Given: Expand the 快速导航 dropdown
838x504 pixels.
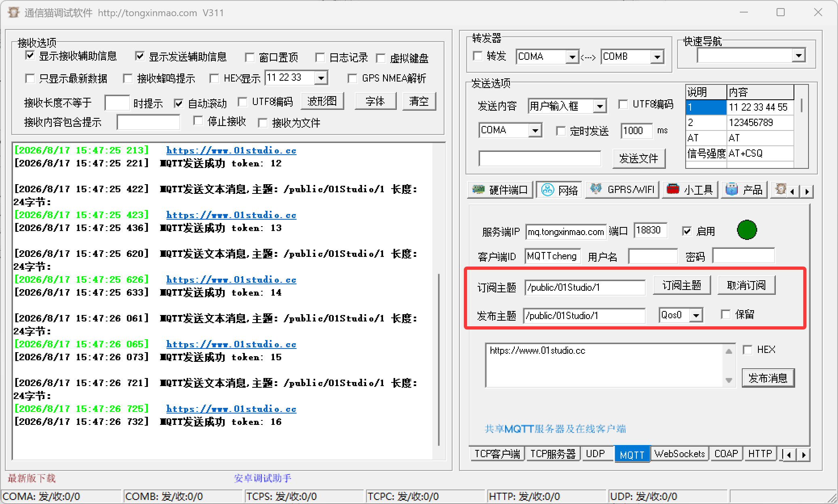Looking at the screenshot, I should (798, 56).
